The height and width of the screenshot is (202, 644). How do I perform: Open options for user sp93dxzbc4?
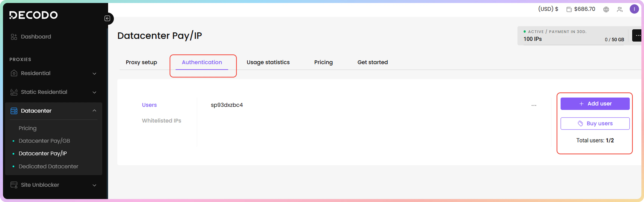point(534,105)
